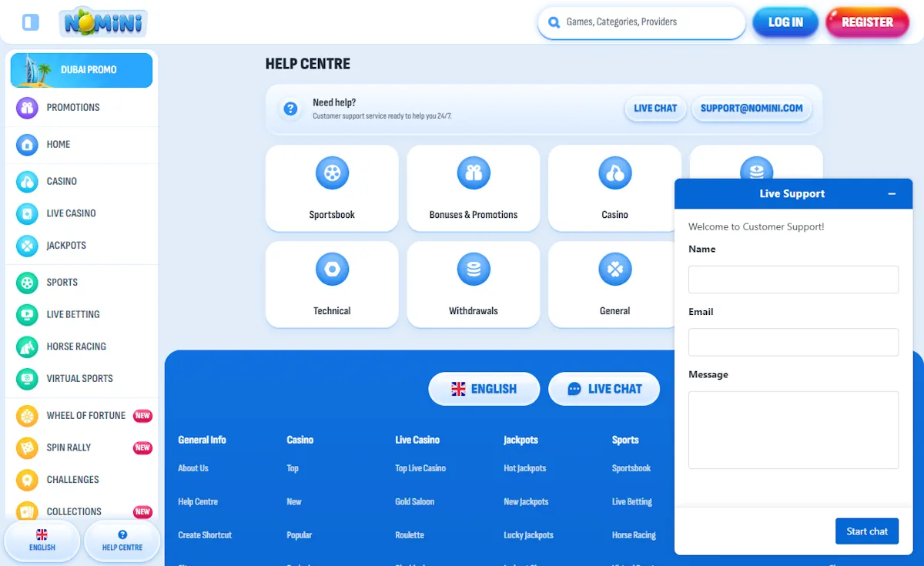Click the SUPPORT@NOMINI.COM email link

pyautogui.click(x=752, y=109)
